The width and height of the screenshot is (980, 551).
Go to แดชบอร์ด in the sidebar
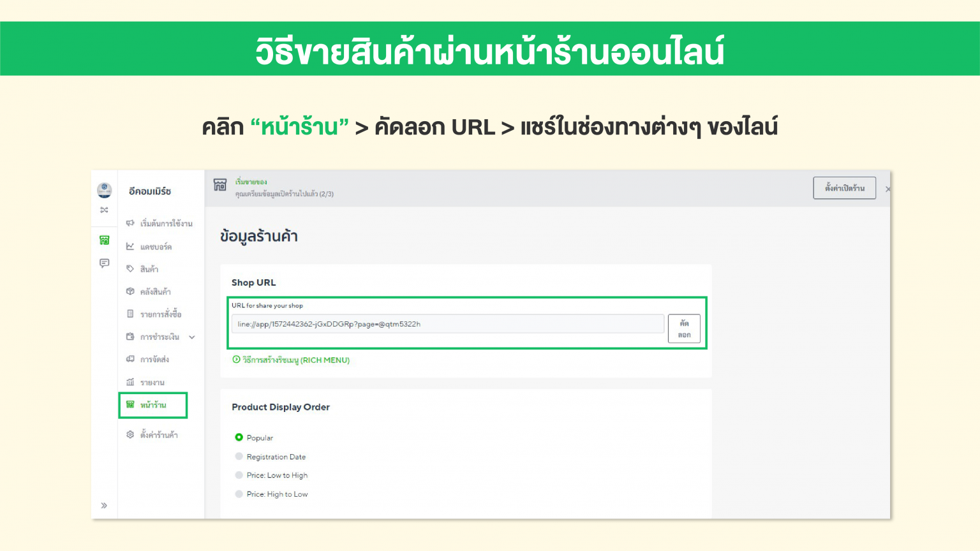156,247
